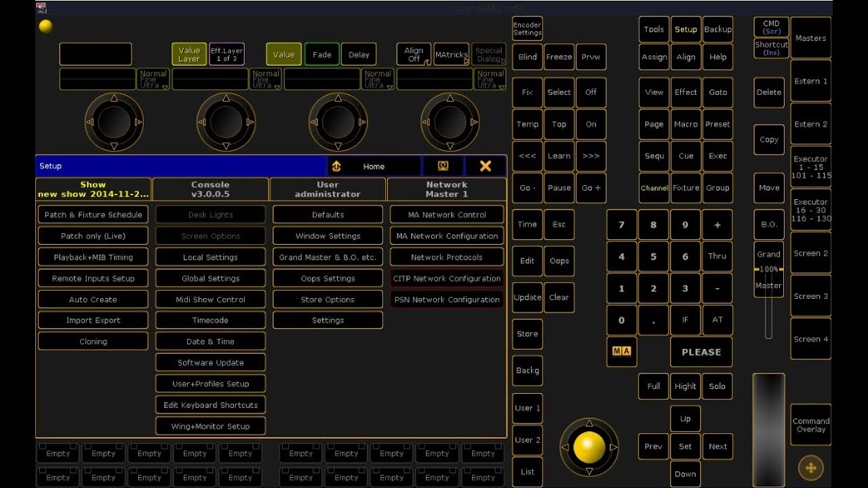The height and width of the screenshot is (488, 868).
Task: Click the <<< key
Action: [x=527, y=156]
